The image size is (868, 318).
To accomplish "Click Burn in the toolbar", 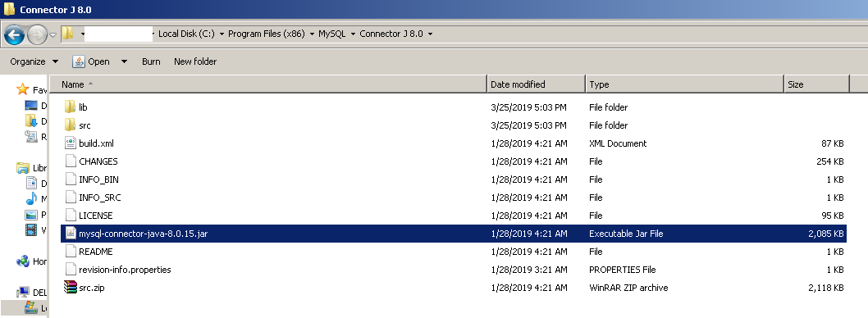I will [x=151, y=61].
